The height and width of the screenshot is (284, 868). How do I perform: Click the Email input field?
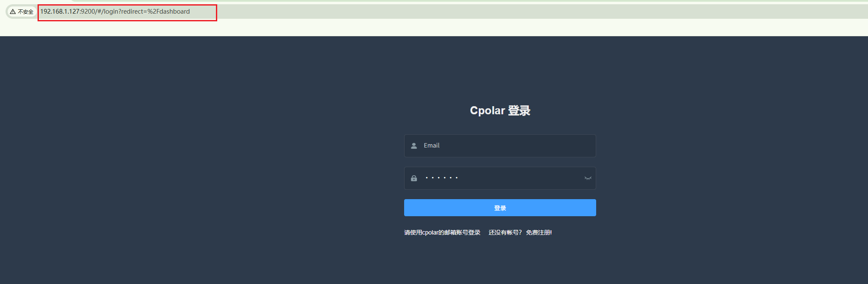tap(500, 146)
